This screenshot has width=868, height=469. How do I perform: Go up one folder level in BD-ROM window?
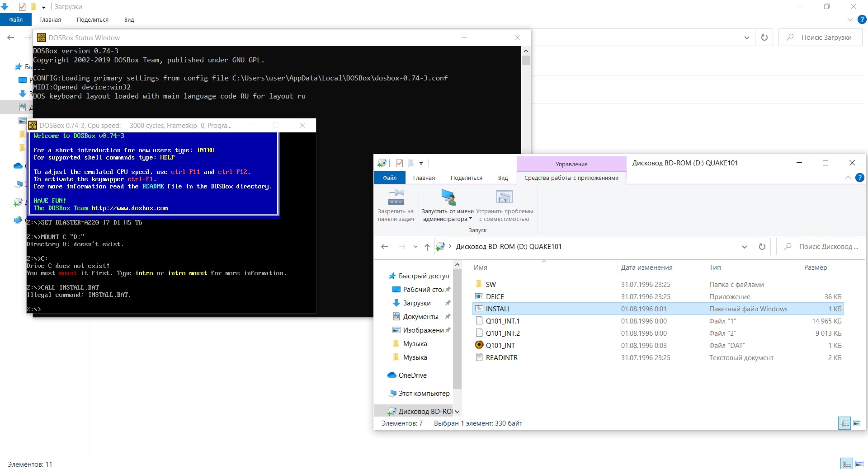427,247
